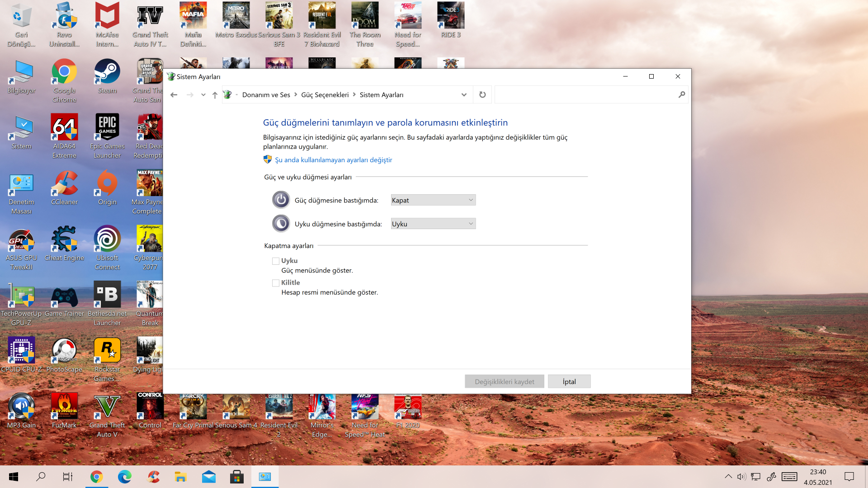Go to Donanım ve Ses breadcrumb

pos(266,95)
